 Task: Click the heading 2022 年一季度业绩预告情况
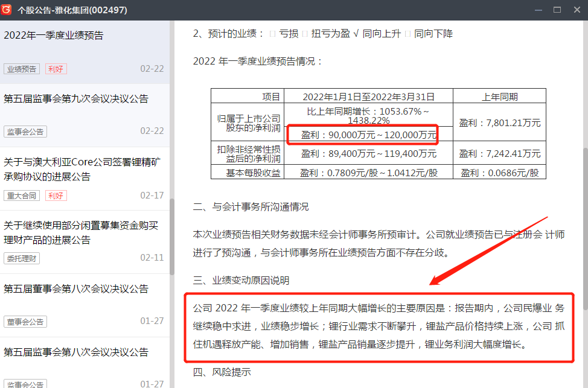(258, 61)
